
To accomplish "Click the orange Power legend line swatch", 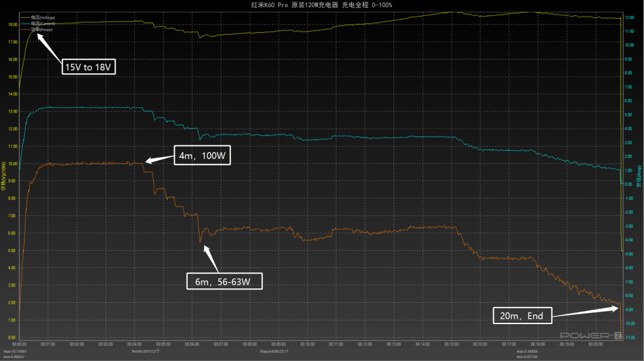I will pos(25,30).
